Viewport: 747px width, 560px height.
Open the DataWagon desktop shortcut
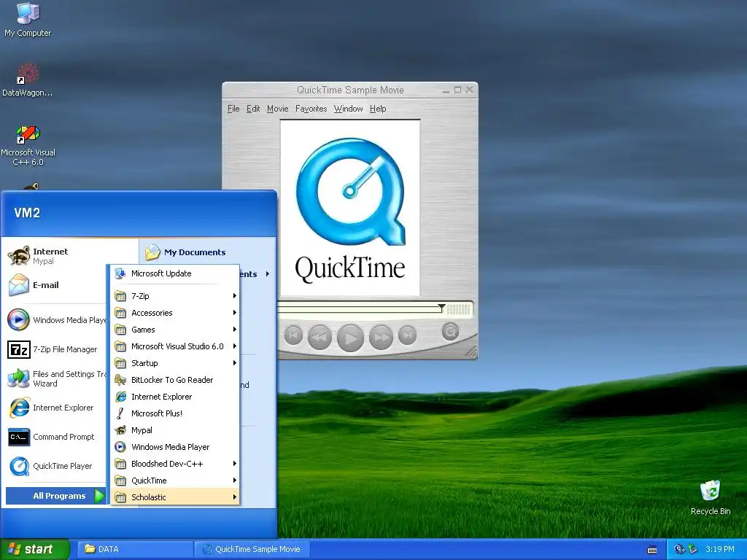[x=28, y=80]
